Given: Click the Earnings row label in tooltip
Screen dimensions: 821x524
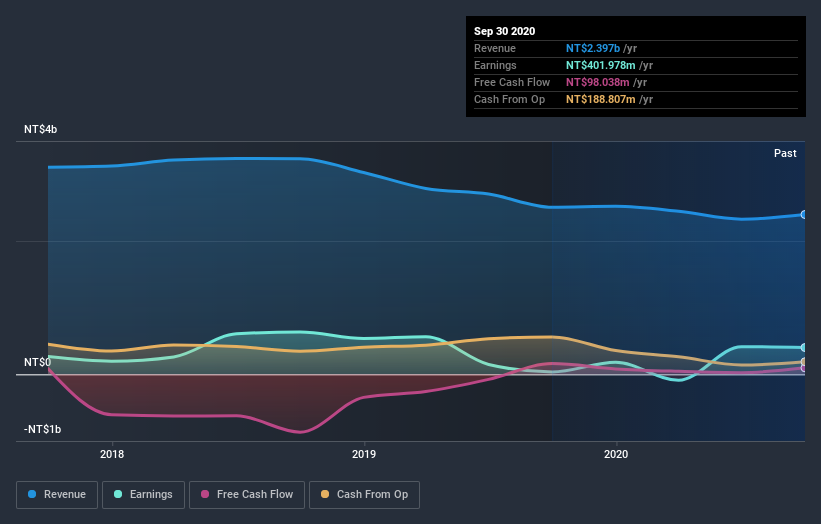Looking at the screenshot, I should [x=495, y=65].
